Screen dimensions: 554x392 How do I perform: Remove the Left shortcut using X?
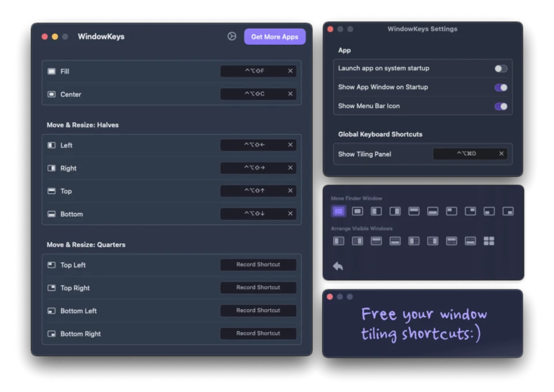[x=290, y=145]
